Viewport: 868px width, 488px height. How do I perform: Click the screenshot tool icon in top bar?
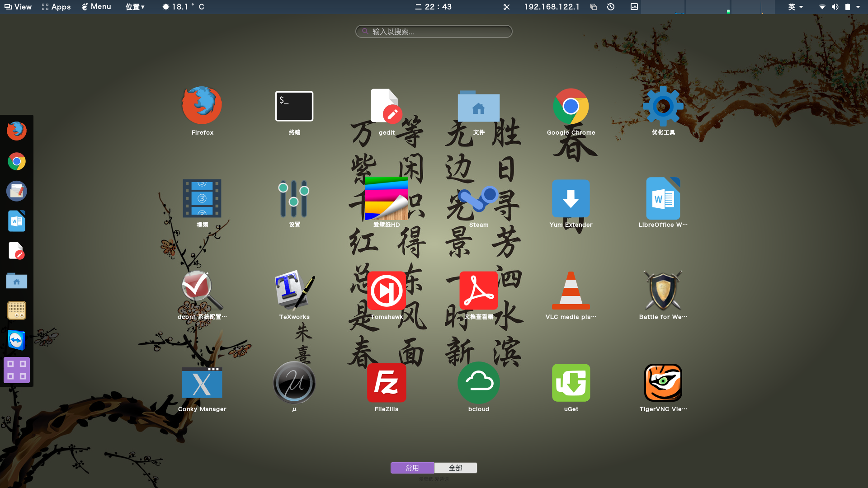[x=506, y=7]
